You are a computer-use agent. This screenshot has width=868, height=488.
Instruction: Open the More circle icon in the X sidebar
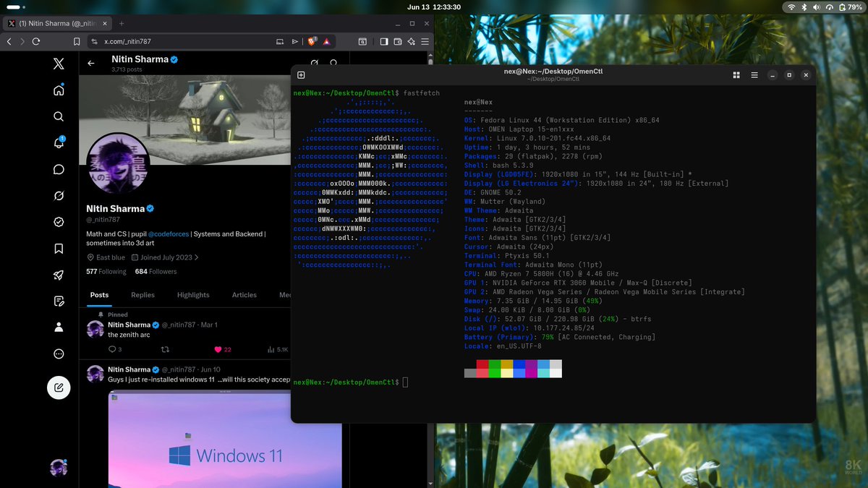59,354
